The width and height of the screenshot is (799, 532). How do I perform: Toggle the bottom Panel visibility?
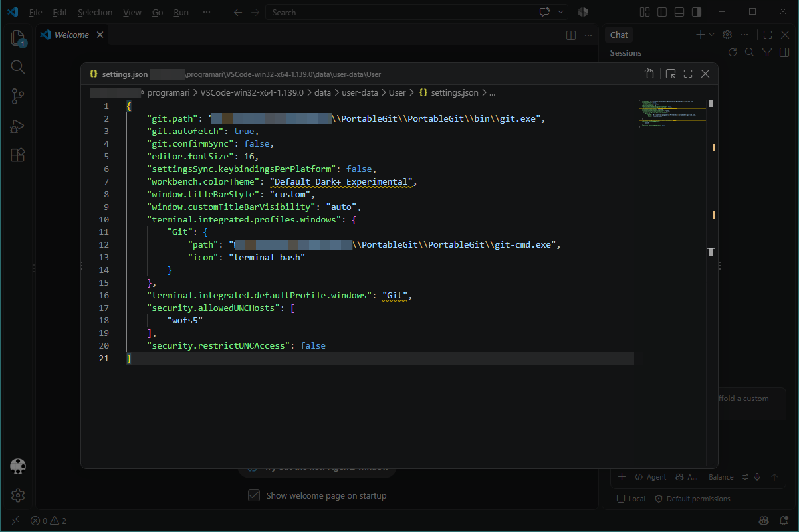(x=679, y=12)
